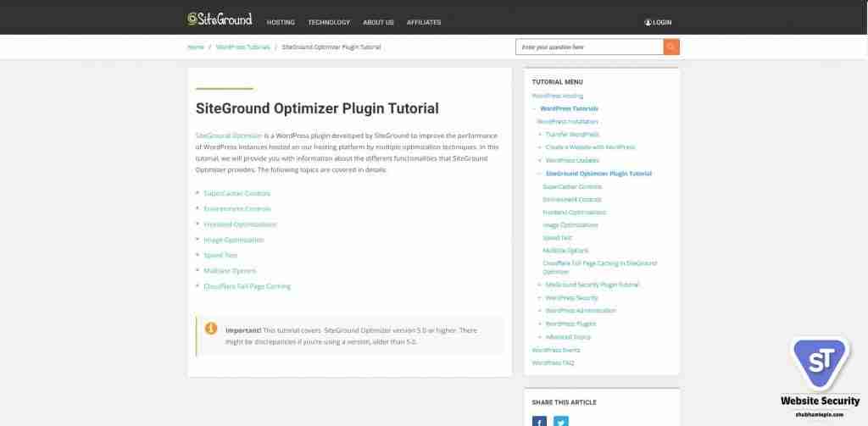
Task: Open Cloudflare Full Page Caching article link
Action: click(247, 286)
